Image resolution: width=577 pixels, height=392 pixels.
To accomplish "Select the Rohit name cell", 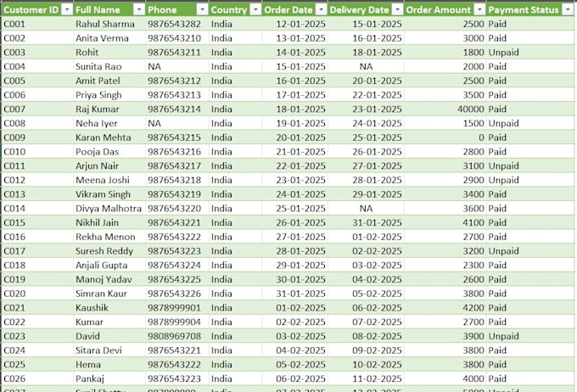I will click(x=109, y=53).
